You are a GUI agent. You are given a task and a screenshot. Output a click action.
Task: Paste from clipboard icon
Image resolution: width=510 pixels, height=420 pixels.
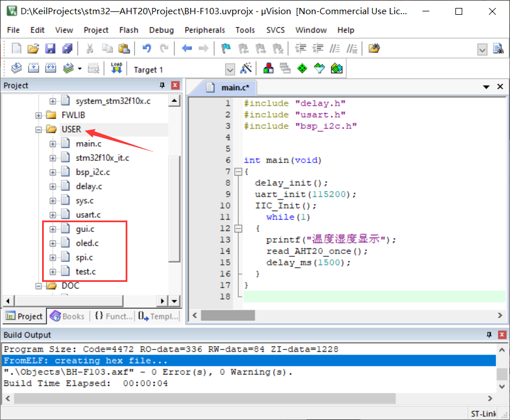coord(124,48)
